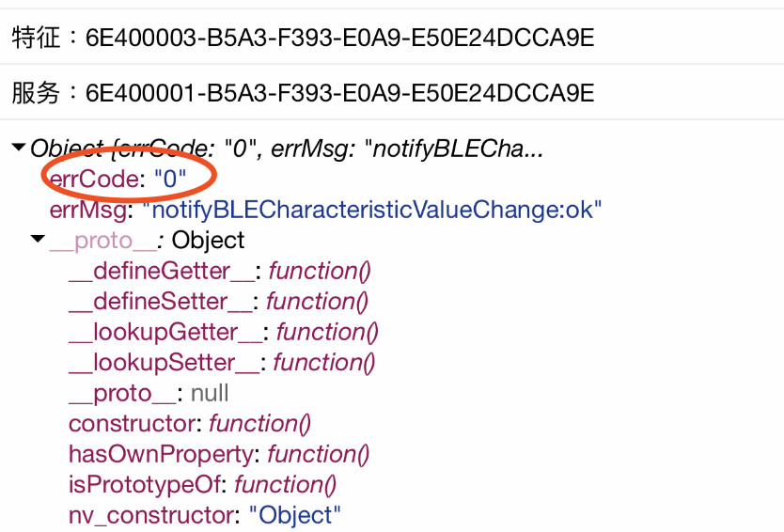The width and height of the screenshot is (784, 532).
Task: Select the 服务 UUID row
Action: pos(302,92)
